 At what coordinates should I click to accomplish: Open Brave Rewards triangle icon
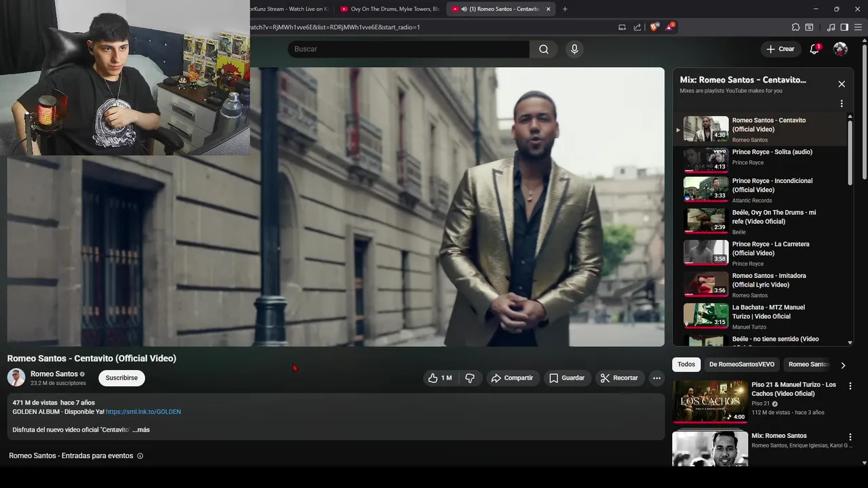tap(670, 27)
